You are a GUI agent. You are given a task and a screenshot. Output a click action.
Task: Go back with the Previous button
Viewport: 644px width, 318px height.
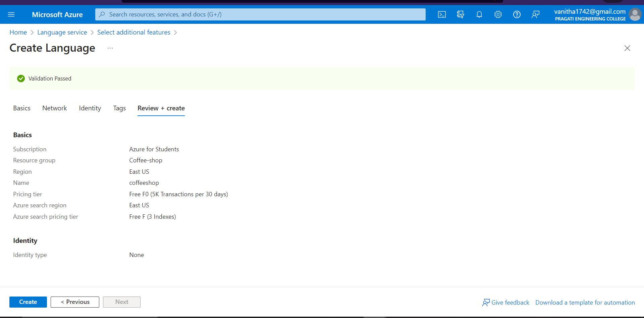[75, 302]
